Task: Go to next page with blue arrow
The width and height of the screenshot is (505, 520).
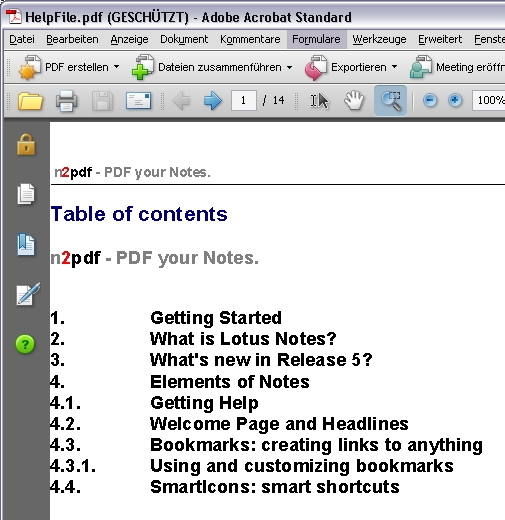Action: [x=213, y=101]
